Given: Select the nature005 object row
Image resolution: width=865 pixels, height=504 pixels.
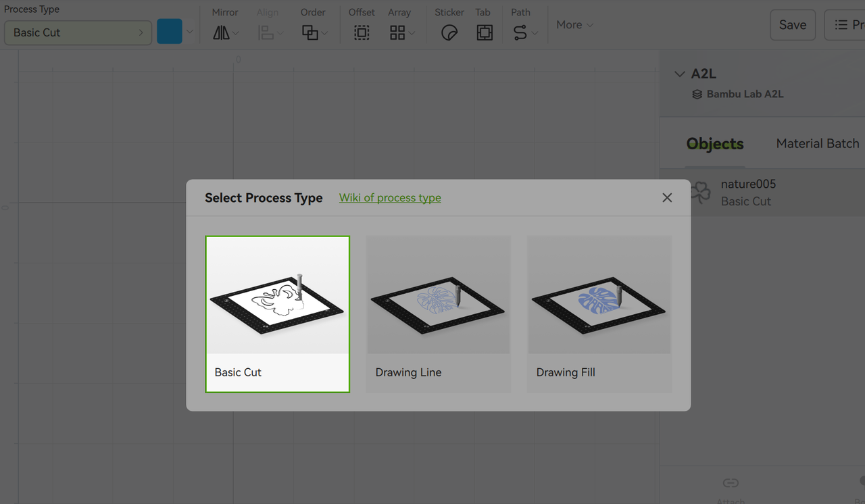Looking at the screenshot, I should pos(762,193).
